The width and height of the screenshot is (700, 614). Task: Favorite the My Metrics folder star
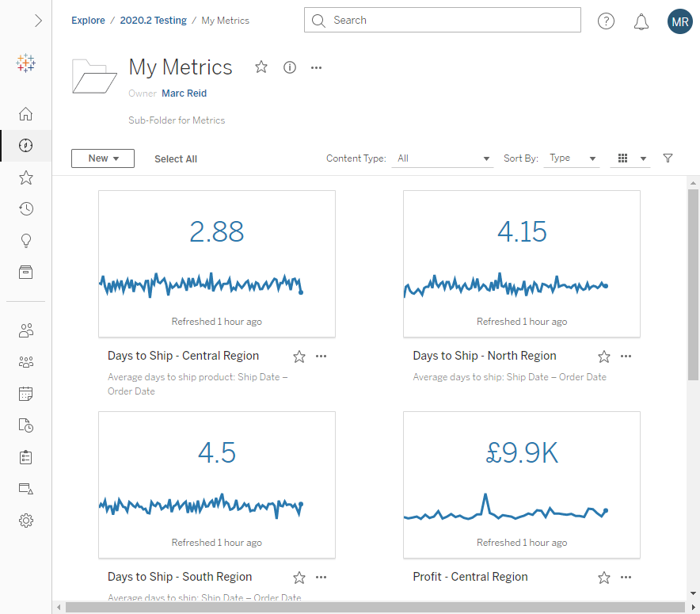(261, 67)
